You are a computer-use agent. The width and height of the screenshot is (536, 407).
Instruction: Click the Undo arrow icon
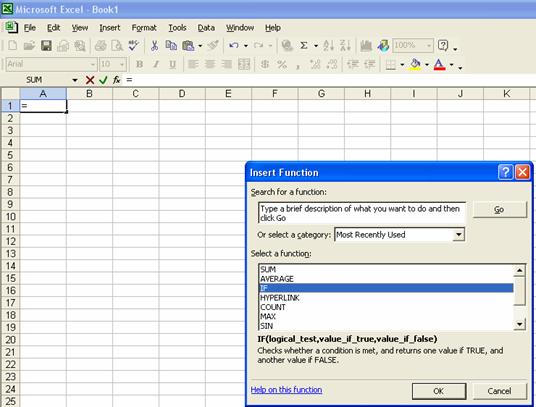point(234,45)
